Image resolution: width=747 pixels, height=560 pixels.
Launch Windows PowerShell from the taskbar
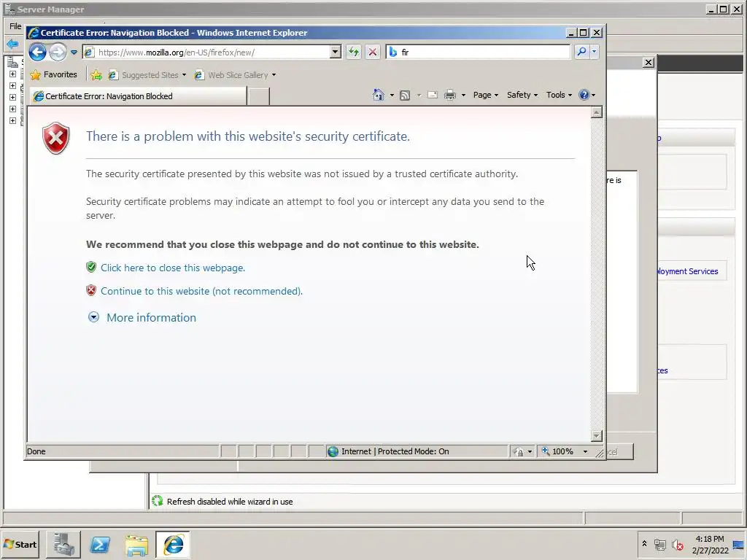[x=100, y=545]
